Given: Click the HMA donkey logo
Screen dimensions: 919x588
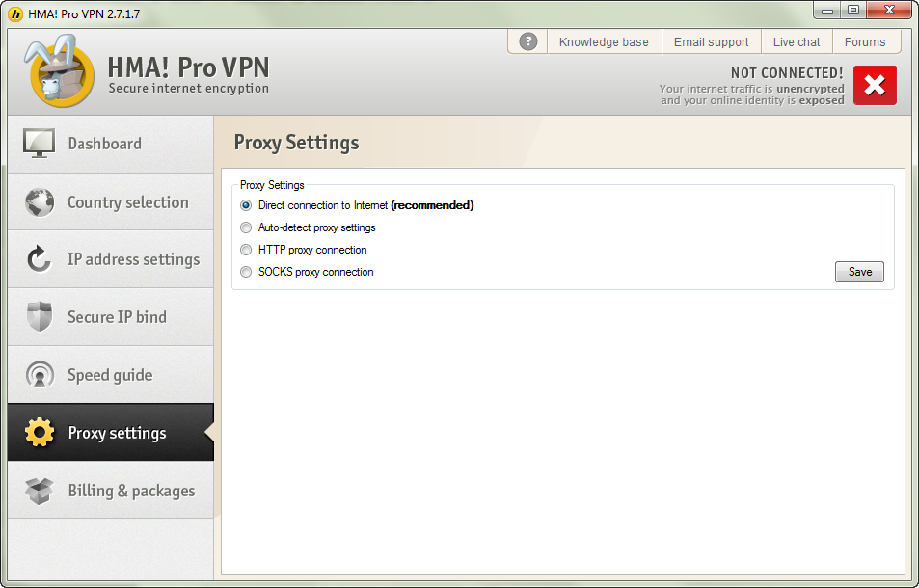Looking at the screenshot, I should (59, 71).
